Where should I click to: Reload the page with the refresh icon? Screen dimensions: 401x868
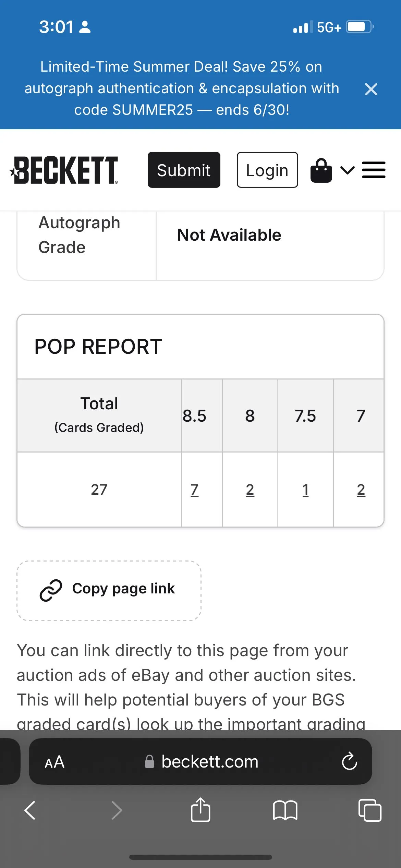[x=349, y=761]
